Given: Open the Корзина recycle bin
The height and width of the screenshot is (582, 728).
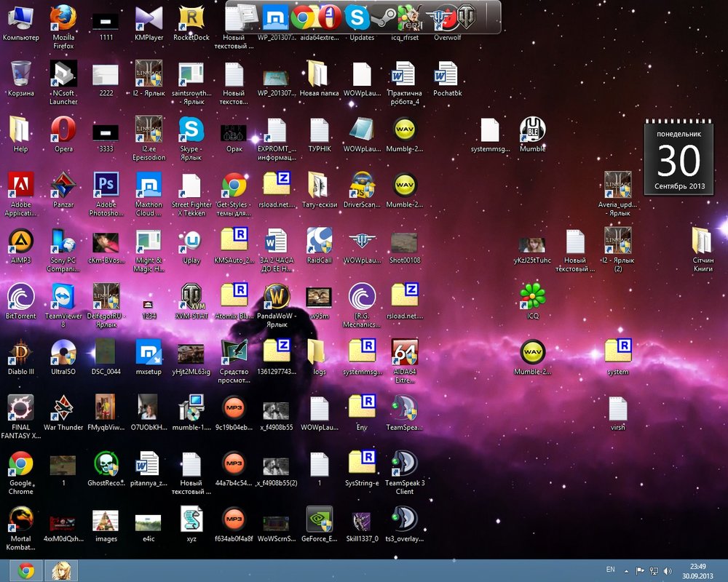Looking at the screenshot, I should click(20, 73).
